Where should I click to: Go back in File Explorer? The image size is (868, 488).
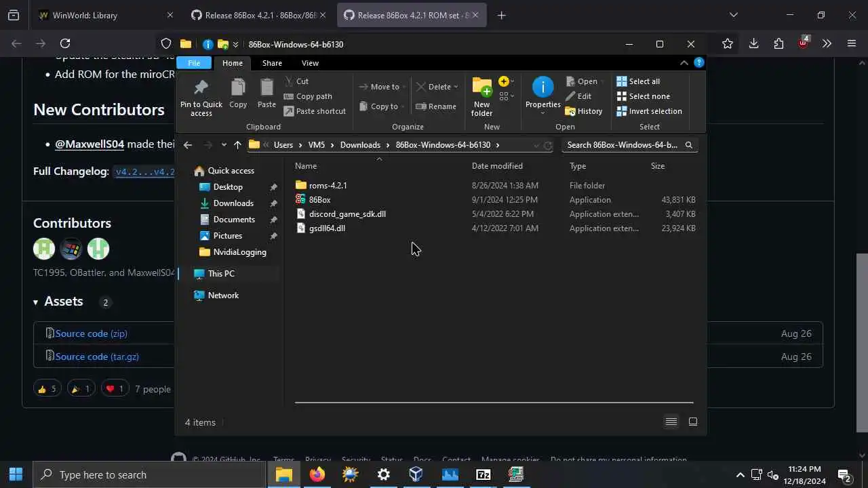188,145
